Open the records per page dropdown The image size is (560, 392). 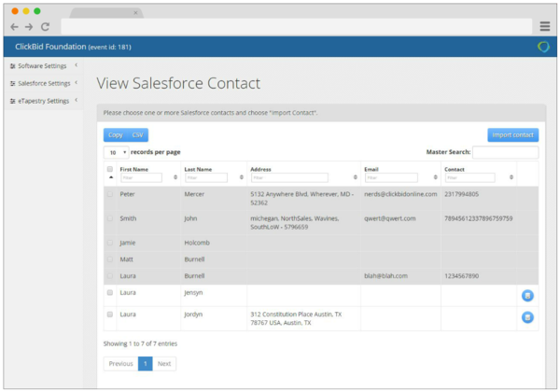click(116, 151)
